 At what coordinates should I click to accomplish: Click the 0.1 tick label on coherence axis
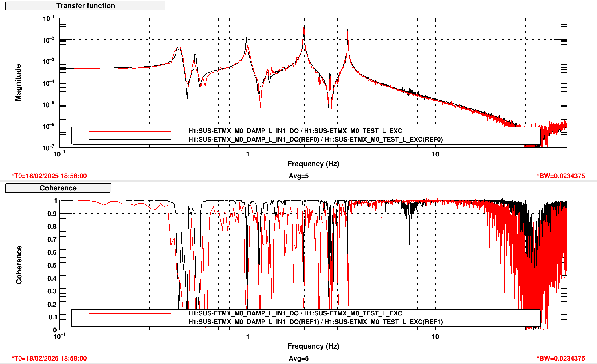53,317
